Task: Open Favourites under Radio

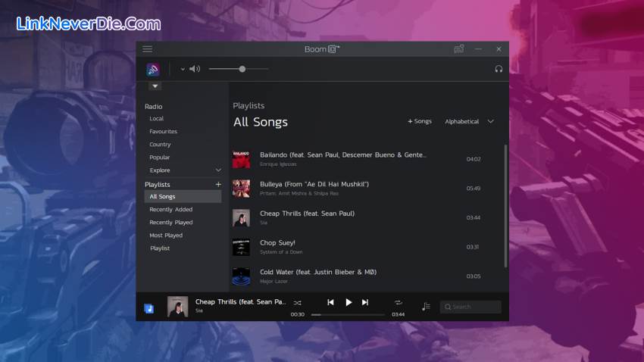Action: tap(163, 132)
